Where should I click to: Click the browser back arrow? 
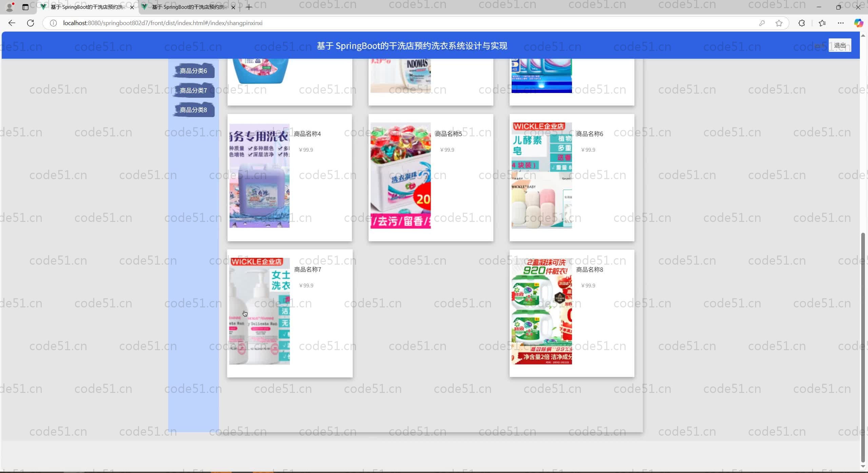pyautogui.click(x=12, y=23)
